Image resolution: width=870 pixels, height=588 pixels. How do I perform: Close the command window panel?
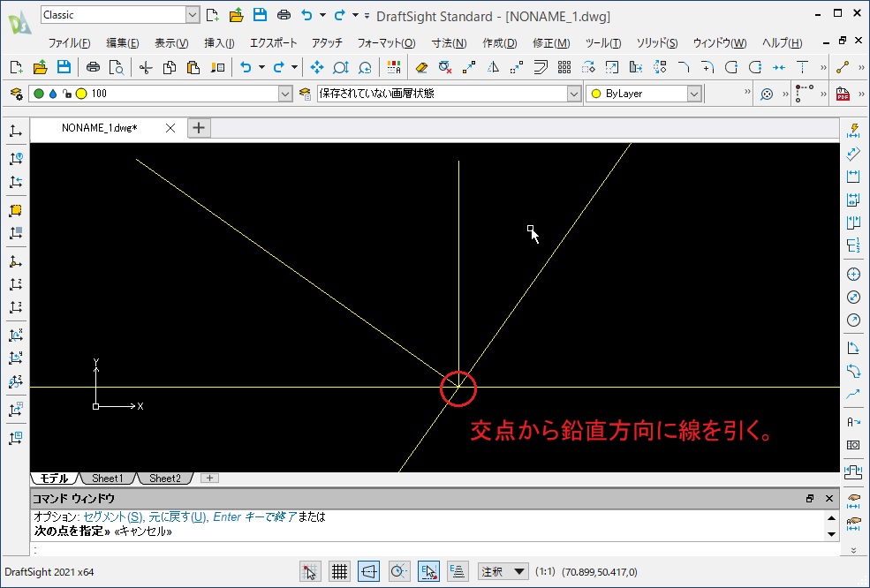829,498
